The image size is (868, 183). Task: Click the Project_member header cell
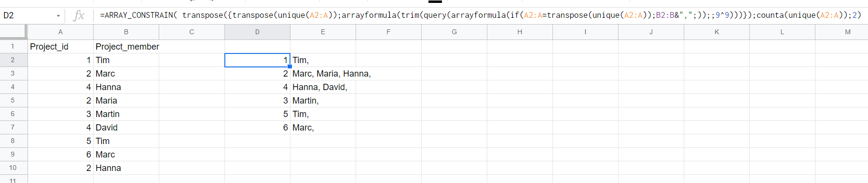coord(126,47)
